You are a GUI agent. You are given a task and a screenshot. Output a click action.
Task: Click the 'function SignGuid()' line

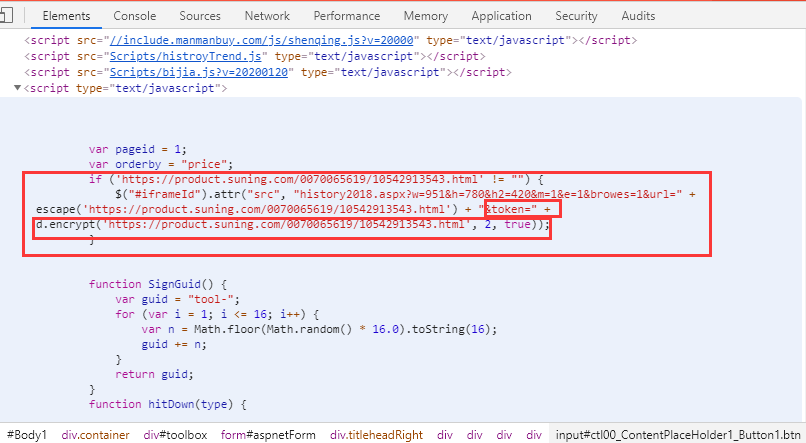158,284
